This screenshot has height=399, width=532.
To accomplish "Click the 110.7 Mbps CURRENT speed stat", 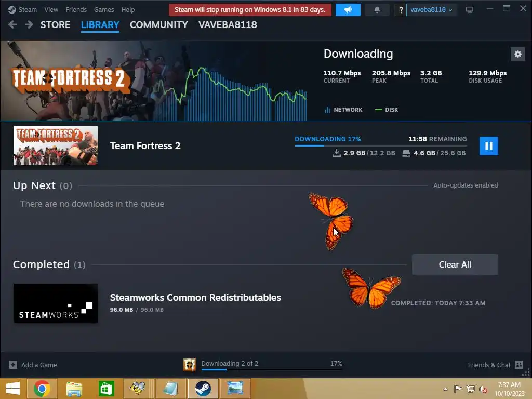I will (342, 76).
